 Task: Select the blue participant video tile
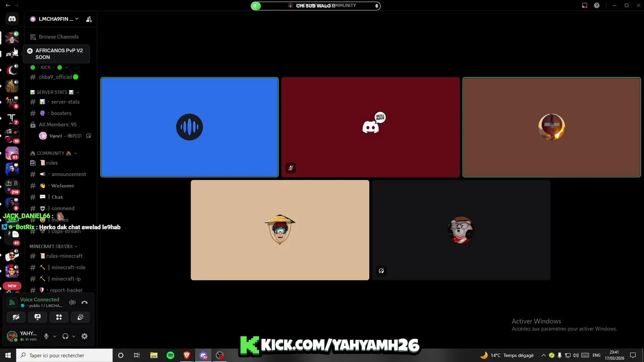point(190,127)
